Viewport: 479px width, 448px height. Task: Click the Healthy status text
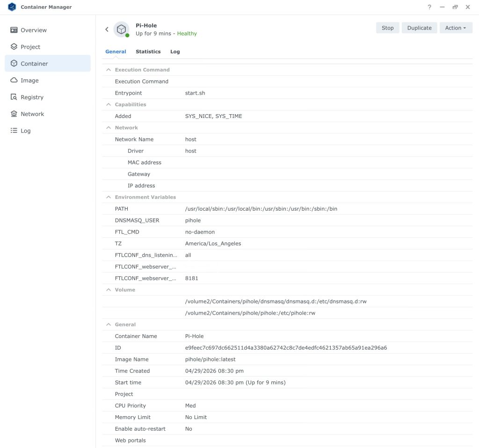coord(187,33)
